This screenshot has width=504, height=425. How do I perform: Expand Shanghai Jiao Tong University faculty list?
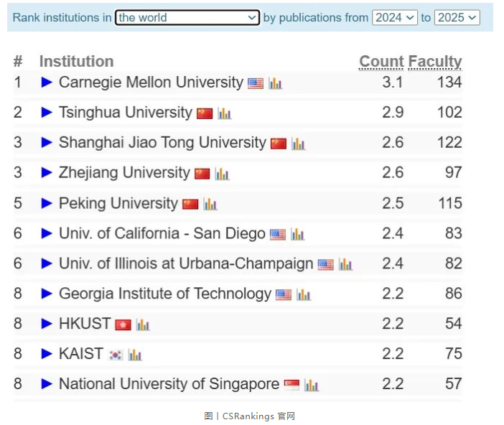pyautogui.click(x=47, y=142)
